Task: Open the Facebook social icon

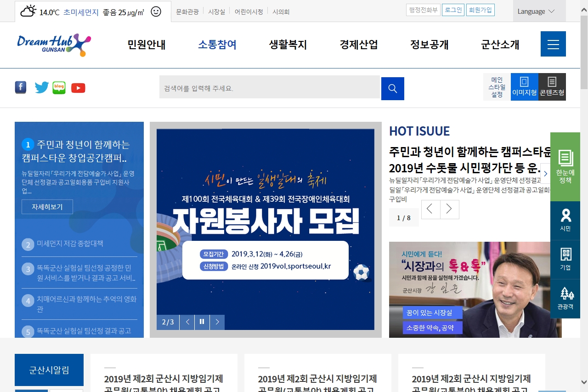Action: click(x=21, y=87)
